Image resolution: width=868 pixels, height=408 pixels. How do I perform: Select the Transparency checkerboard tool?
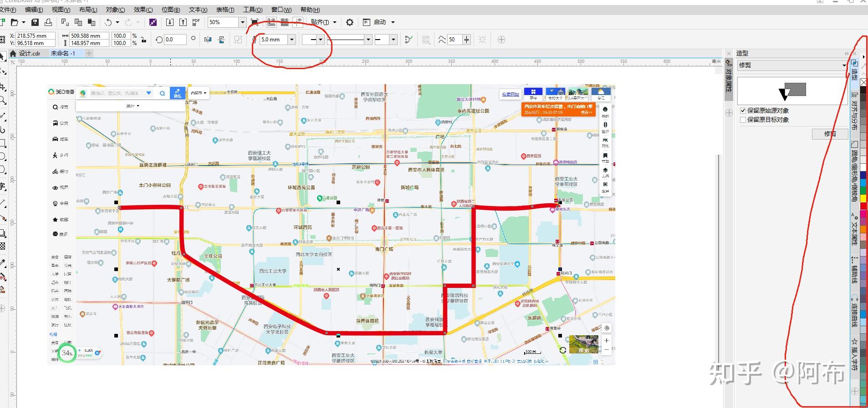pyautogui.click(x=2, y=246)
